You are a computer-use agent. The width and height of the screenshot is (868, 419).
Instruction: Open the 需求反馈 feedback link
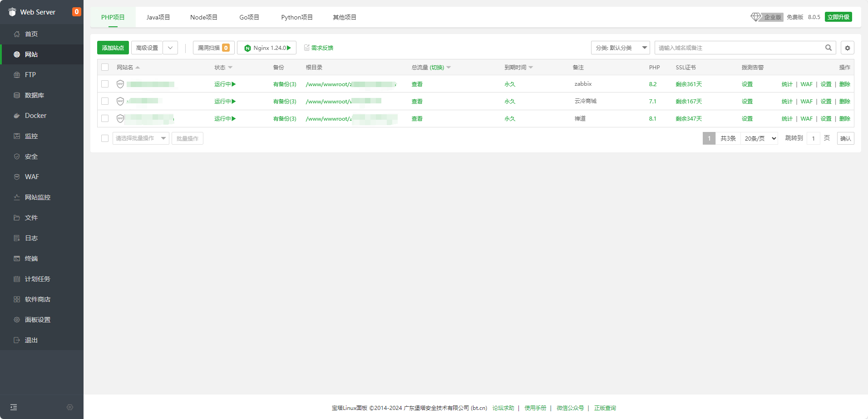click(319, 48)
